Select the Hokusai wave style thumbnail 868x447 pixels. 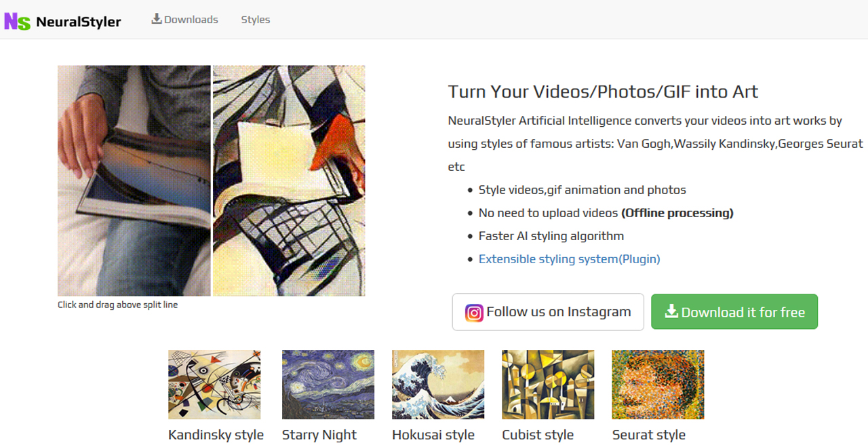pyautogui.click(x=438, y=385)
